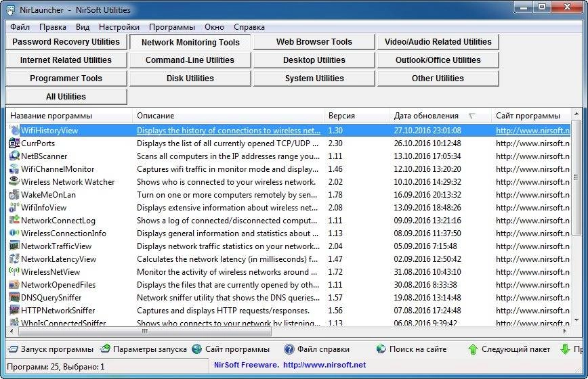Click the Wireless Network Watcher icon

14,181
